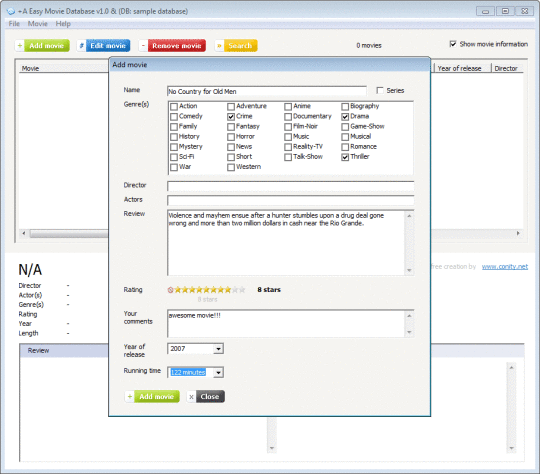Uncheck the Thriller genre box
The height and width of the screenshot is (474, 540).
[345, 157]
